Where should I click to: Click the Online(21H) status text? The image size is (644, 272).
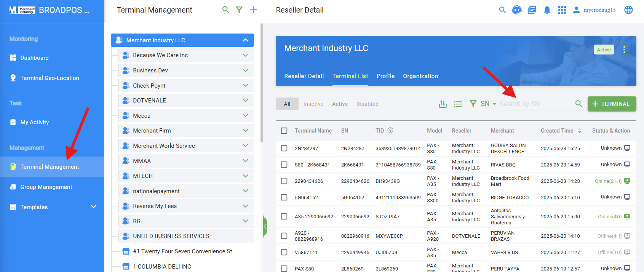tap(608, 181)
